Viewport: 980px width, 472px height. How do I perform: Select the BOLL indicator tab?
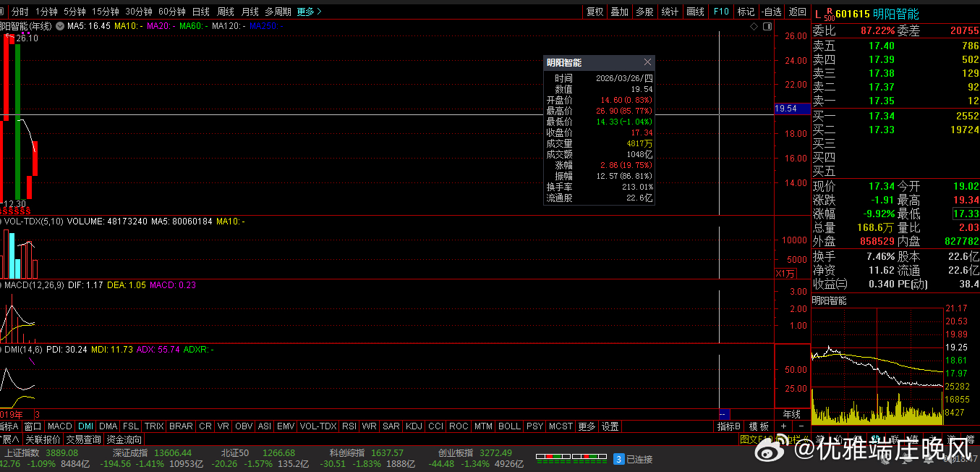point(509,426)
